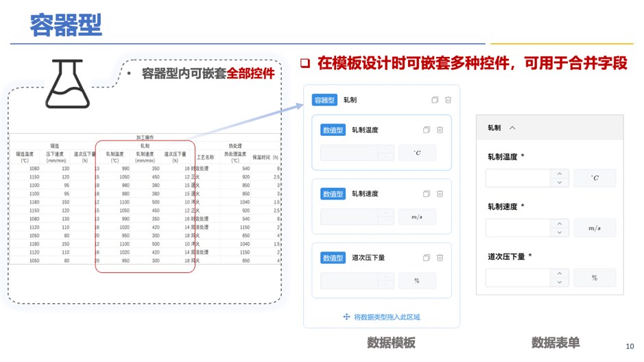Viewport: 644px width, 362px height.
Task: Remove the 轧制速度 field via trash icon
Action: (x=440, y=194)
